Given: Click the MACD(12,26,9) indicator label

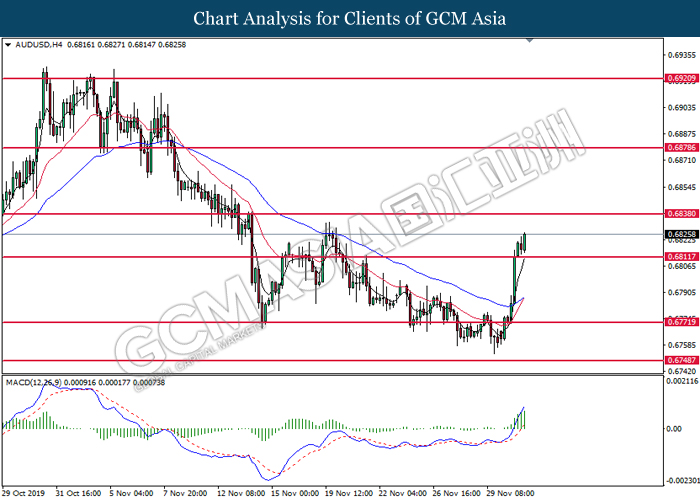Looking at the screenshot, I should pos(34,383).
